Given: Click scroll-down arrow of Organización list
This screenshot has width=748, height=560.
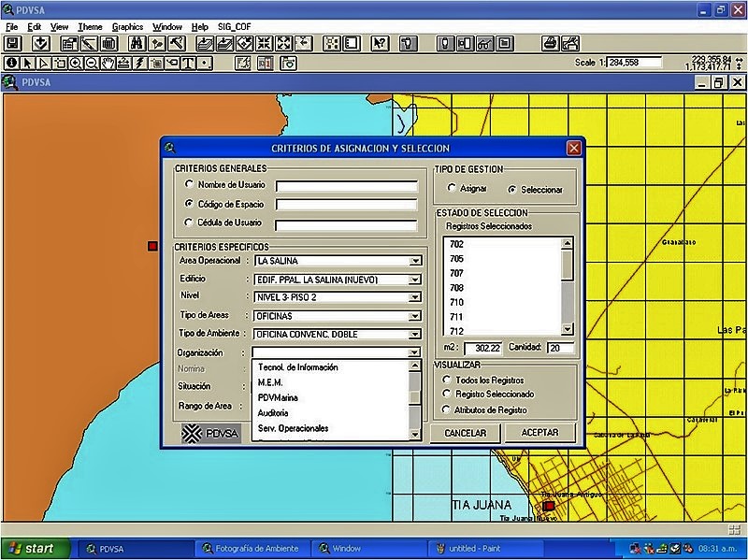Looking at the screenshot, I should (x=414, y=434).
